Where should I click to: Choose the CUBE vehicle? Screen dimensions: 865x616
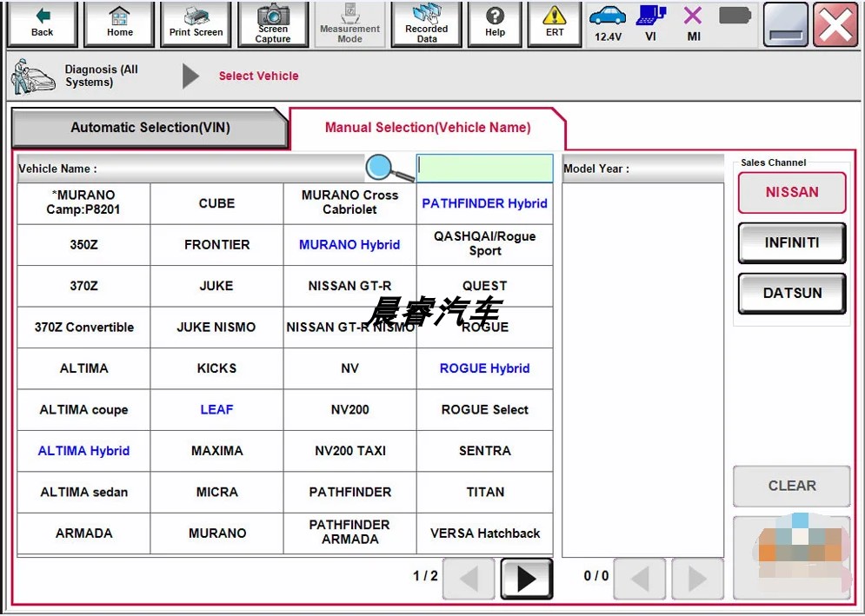(216, 203)
